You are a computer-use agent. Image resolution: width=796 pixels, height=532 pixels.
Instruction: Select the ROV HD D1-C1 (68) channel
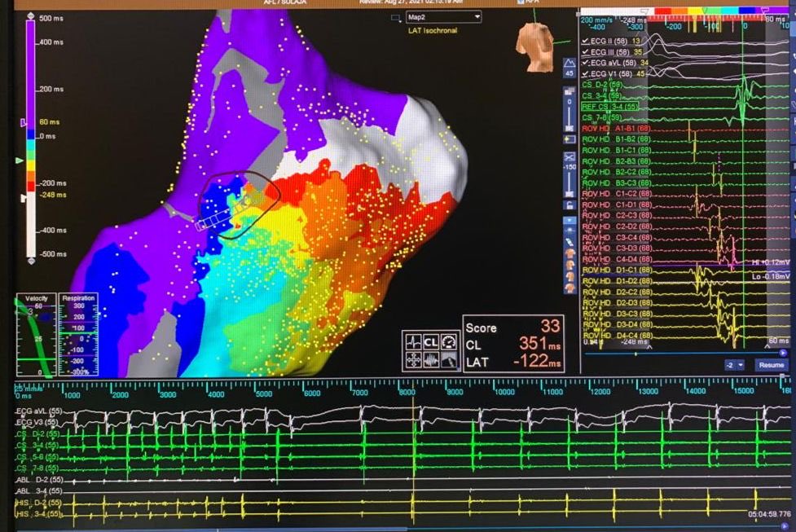(616, 270)
